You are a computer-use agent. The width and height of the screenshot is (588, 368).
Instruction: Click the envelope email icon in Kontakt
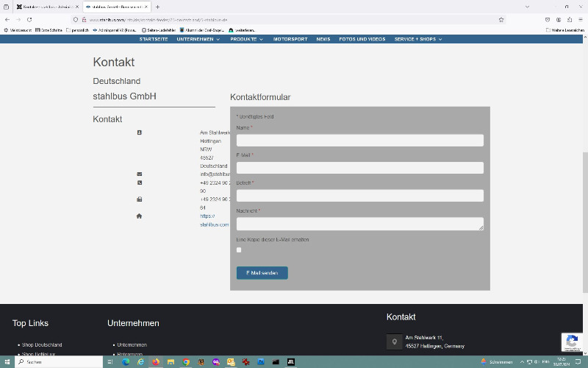(140, 174)
